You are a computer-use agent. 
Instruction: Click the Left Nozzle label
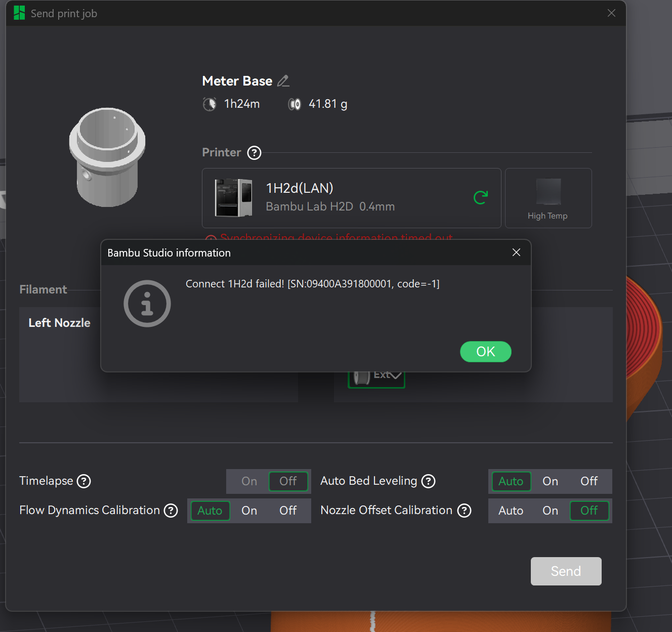(x=59, y=323)
